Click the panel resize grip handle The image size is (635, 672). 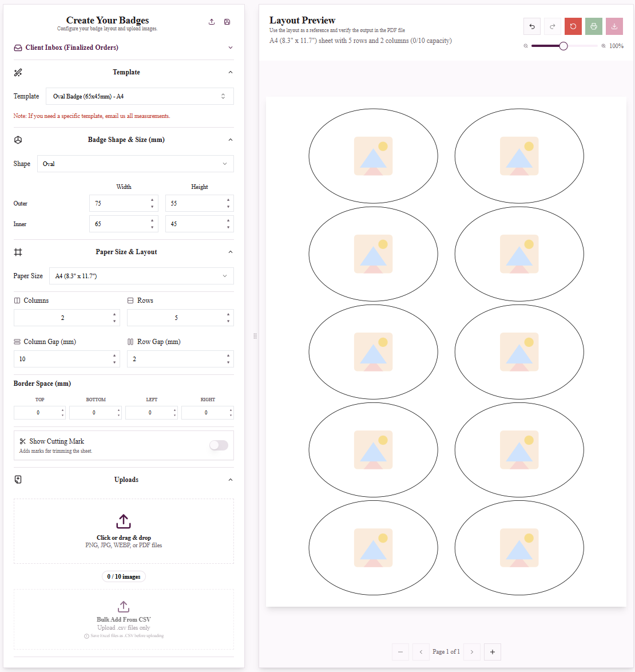click(x=255, y=336)
